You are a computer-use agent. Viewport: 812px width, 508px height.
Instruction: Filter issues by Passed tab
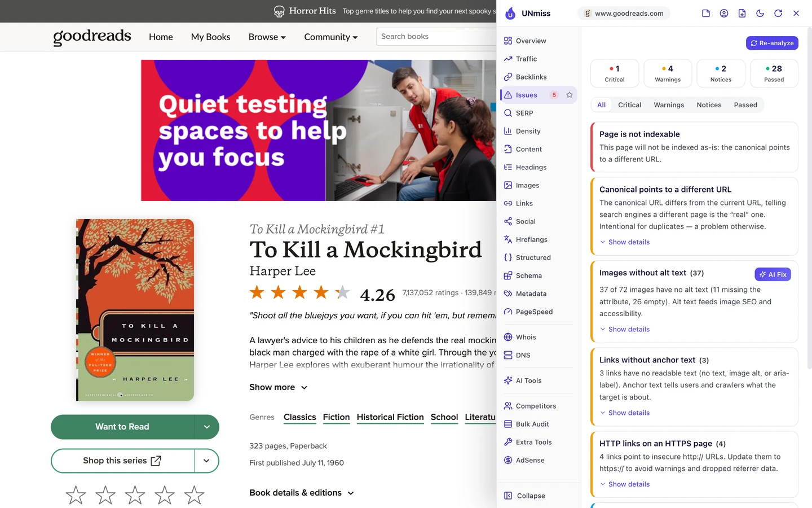[745, 105]
